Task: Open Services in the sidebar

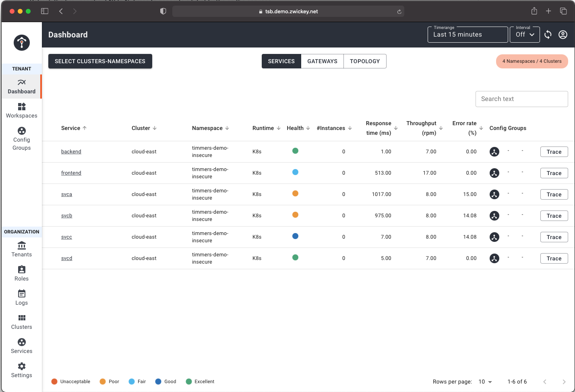Action: pyautogui.click(x=21, y=346)
